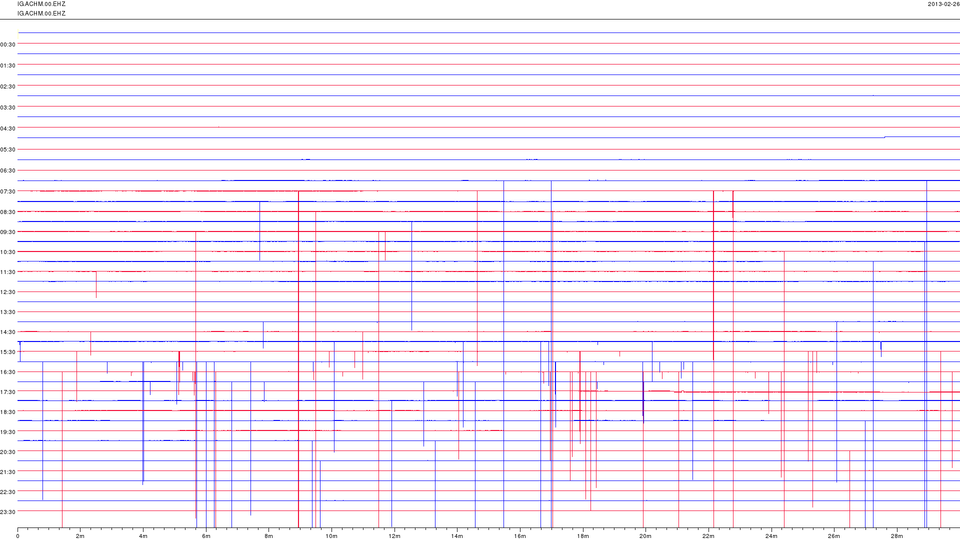Select the 03:30 time row label
The height and width of the screenshot is (540, 960).
coord(8,107)
